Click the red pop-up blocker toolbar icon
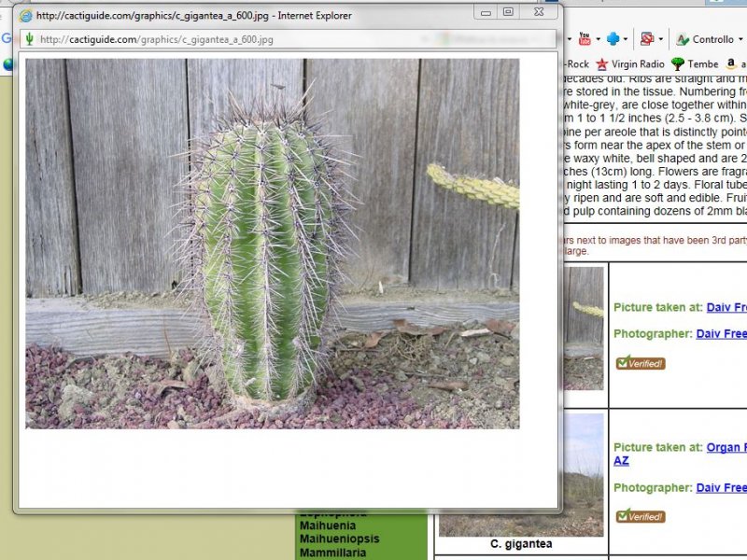This screenshot has height=560, width=747. point(646,39)
